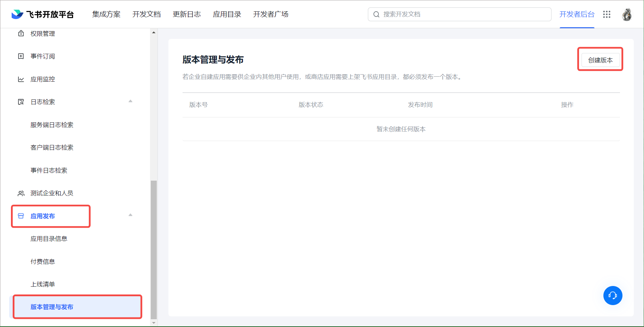The image size is (644, 327).
Task: Click the 应用发布 store icon
Action: (x=21, y=216)
